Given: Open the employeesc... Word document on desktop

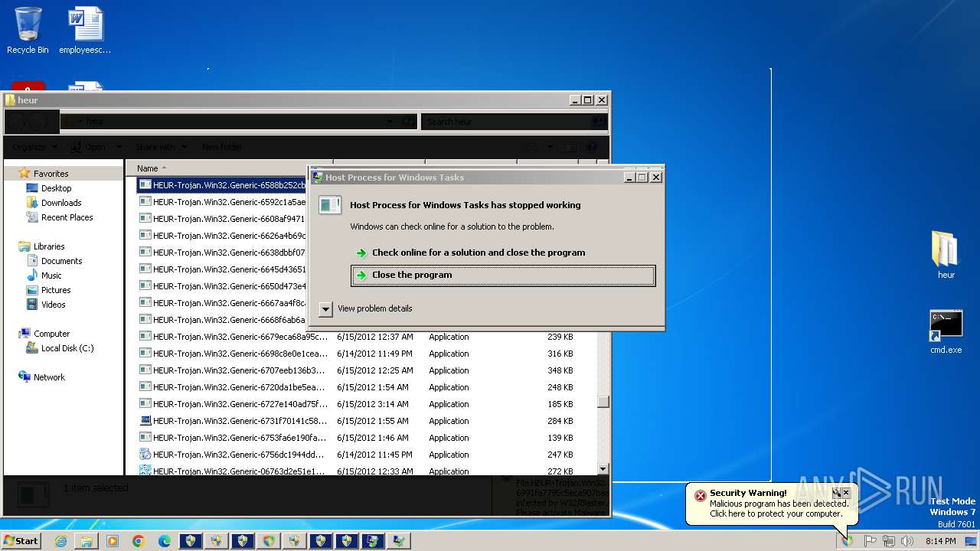Looking at the screenshot, I should coord(85,31).
